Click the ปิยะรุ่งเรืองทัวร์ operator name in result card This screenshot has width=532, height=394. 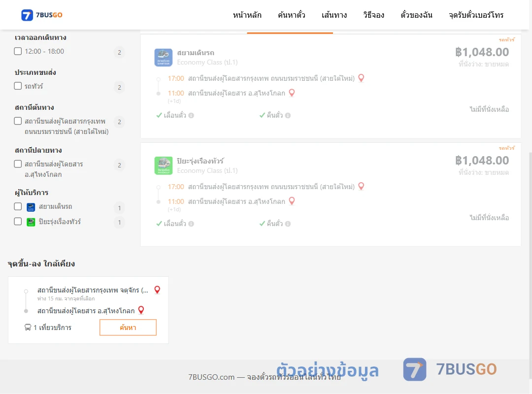[200, 161]
